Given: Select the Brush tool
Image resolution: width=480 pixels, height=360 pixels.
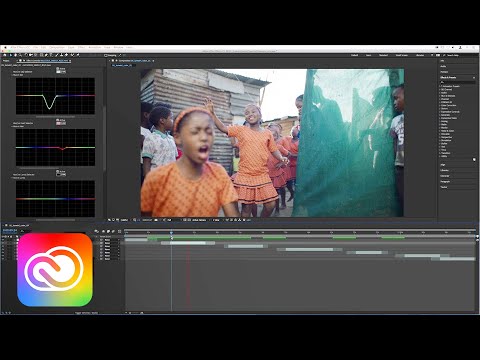Looking at the screenshot, I should 57,55.
